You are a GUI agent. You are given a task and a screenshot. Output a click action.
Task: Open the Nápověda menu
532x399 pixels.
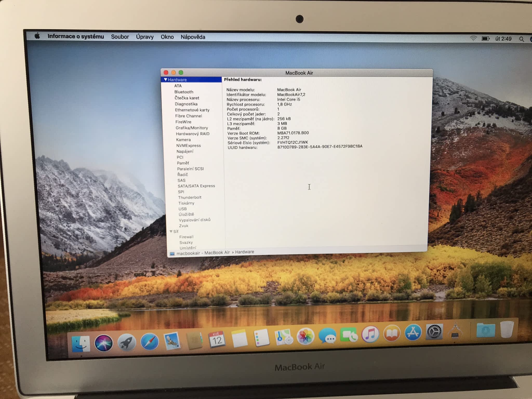coord(193,37)
